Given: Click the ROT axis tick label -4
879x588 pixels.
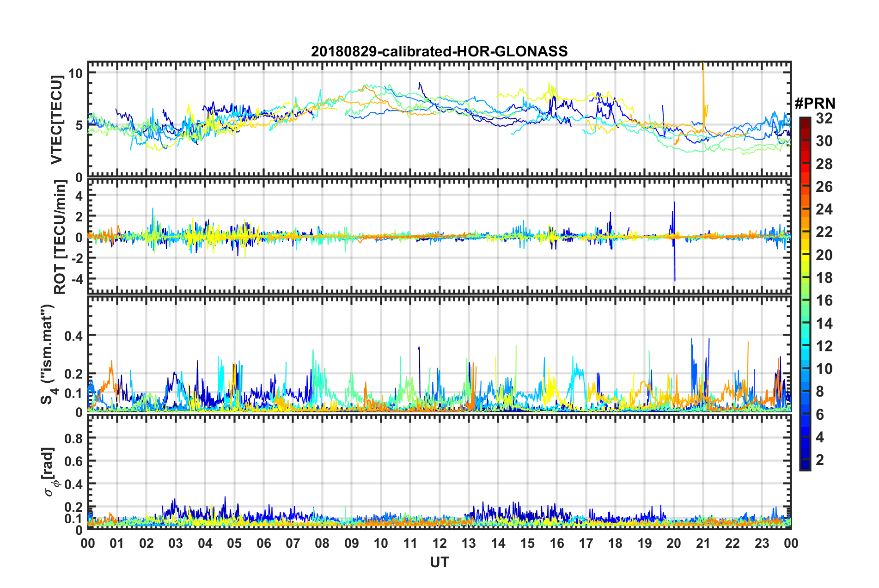Looking at the screenshot, I should (x=78, y=279).
